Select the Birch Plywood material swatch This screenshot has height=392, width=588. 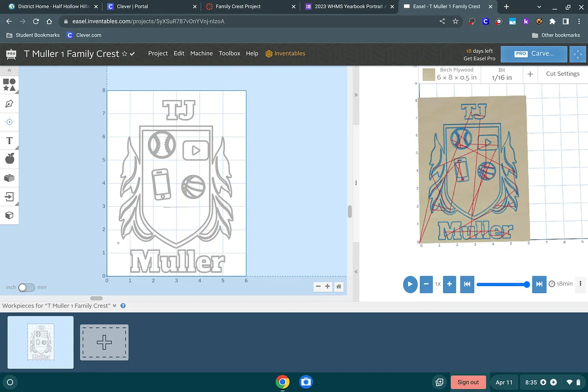(x=429, y=74)
